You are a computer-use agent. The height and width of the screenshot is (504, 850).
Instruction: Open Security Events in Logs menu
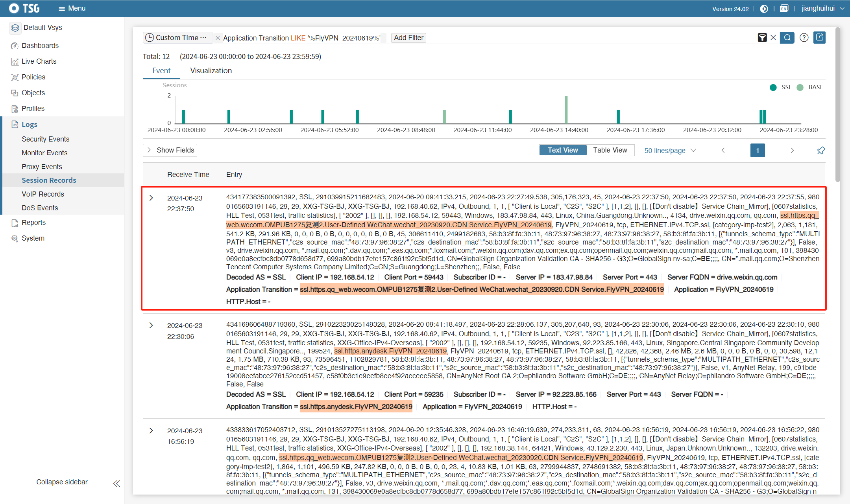(x=45, y=139)
